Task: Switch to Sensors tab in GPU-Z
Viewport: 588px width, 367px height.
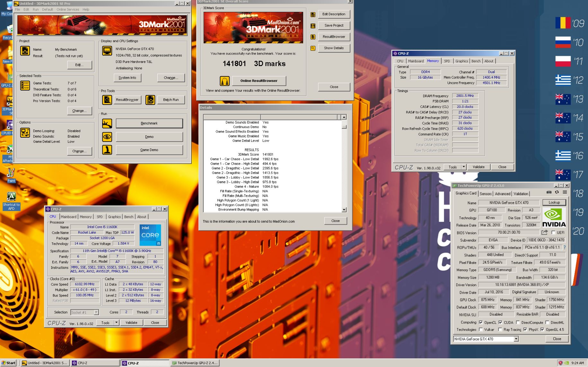Action: [486, 194]
